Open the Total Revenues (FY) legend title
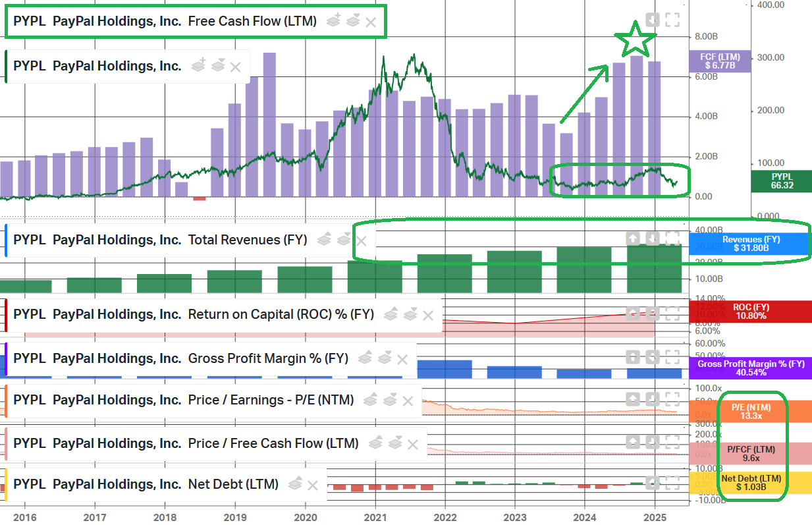The height and width of the screenshot is (525, 812). tap(160, 240)
